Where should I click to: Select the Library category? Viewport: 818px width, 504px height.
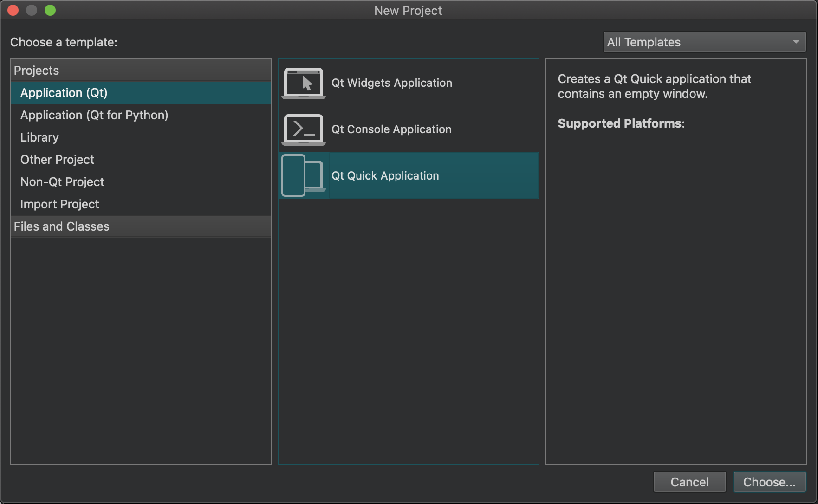141,137
